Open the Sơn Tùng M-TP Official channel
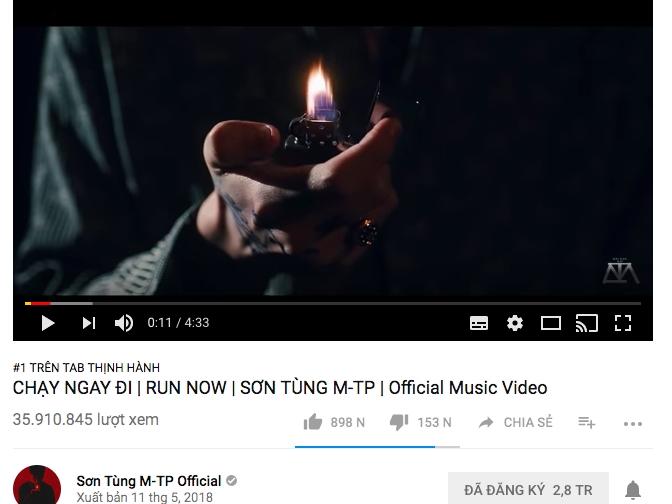The height and width of the screenshot is (504, 672). 149,481
